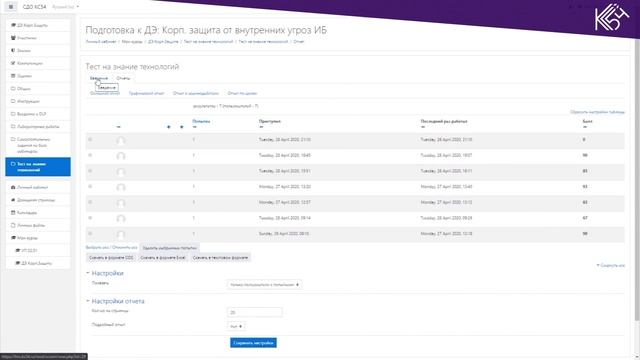This screenshot has width=640, height=360.
Task: Click user avatar in the 21:10 attempt row
Action: 121,140
